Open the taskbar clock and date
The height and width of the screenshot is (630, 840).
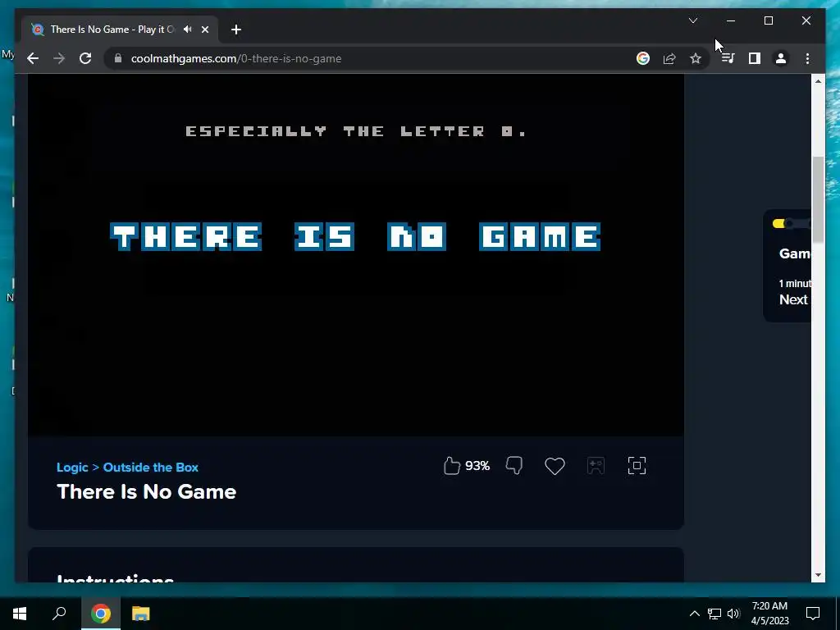(x=769, y=614)
